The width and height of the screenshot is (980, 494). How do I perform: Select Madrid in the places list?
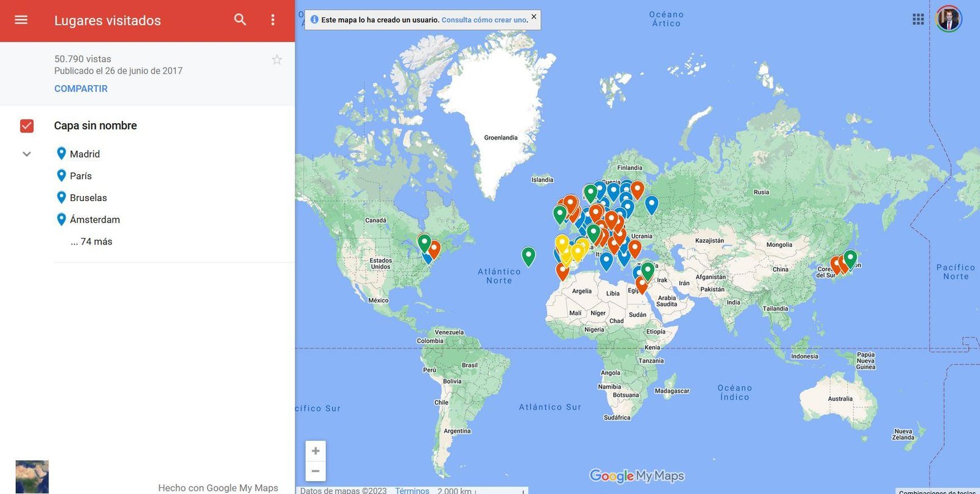coord(85,154)
